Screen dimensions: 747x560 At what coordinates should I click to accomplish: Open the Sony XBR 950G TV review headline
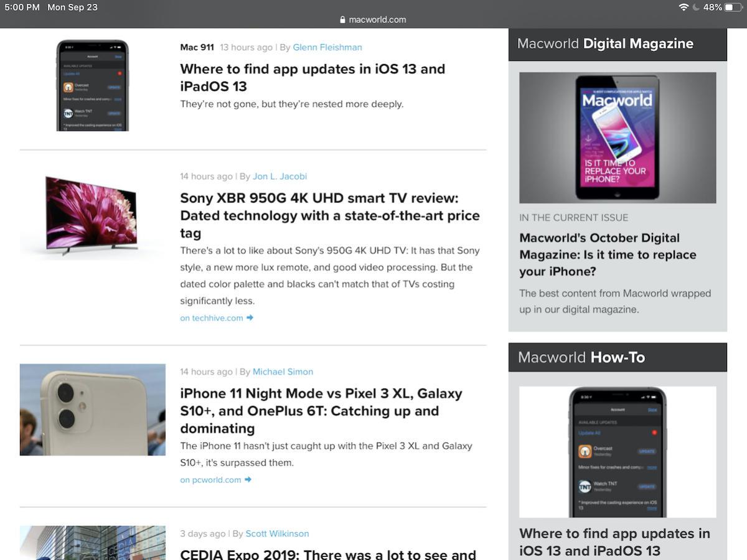[x=330, y=216]
